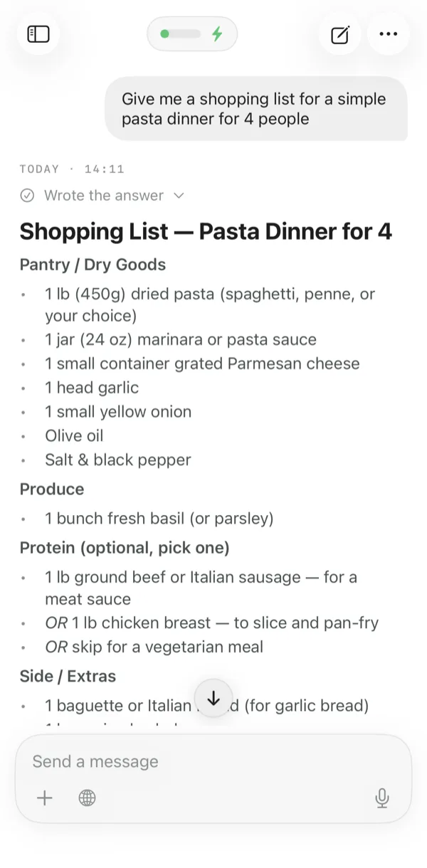This screenshot has width=427, height=868.
Task: Open the sidebar panel icon
Action: click(x=38, y=34)
